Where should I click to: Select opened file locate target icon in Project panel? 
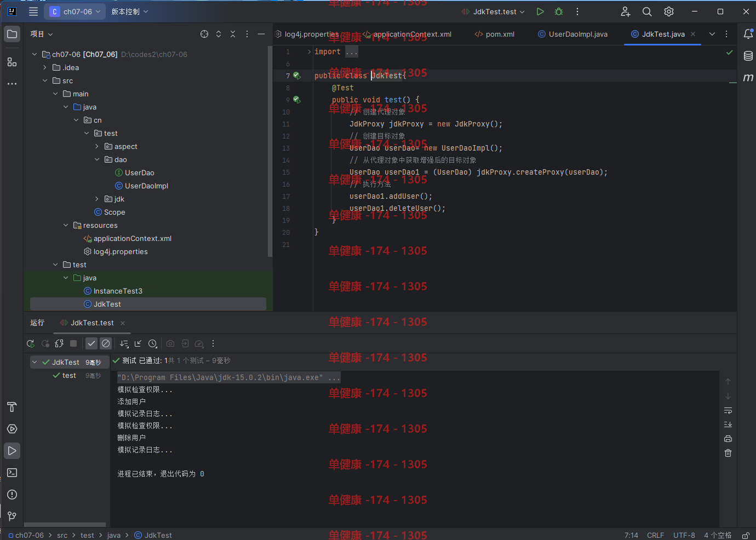click(x=204, y=34)
